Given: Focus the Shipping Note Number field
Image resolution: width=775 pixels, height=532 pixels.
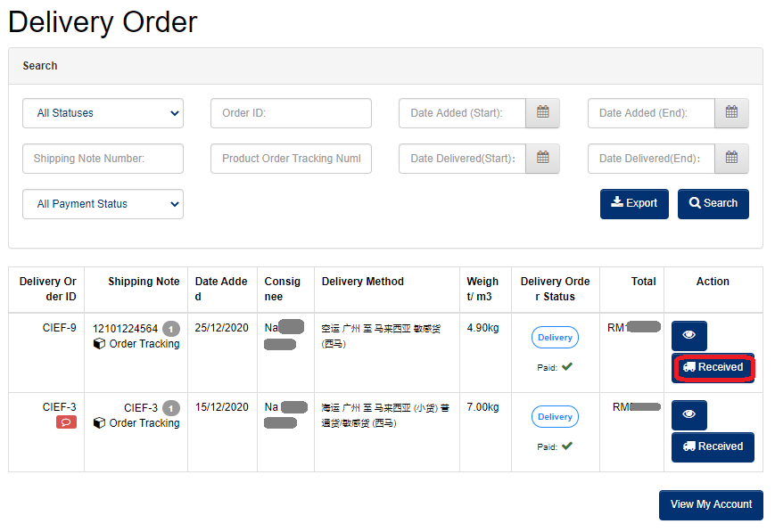Looking at the screenshot, I should click(x=103, y=159).
